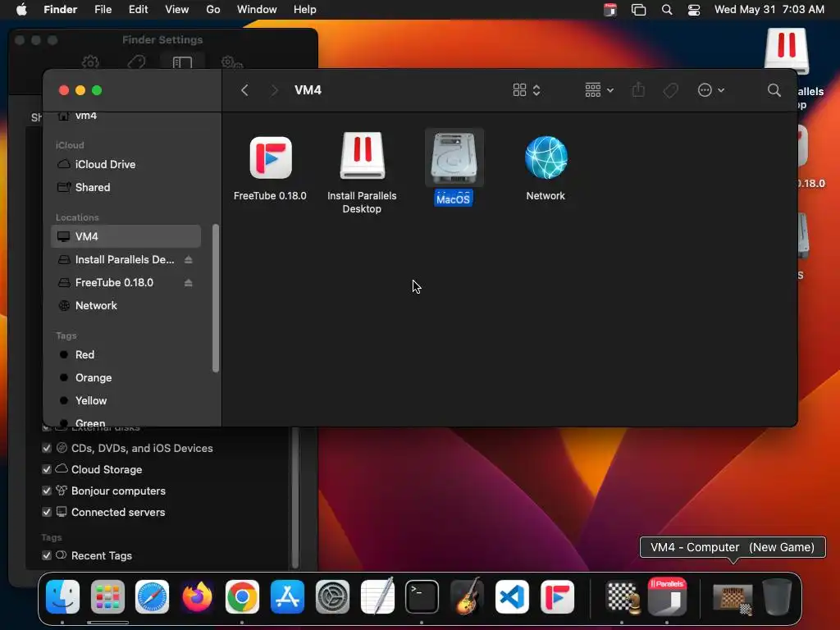This screenshot has width=840, height=630.
Task: Select Network in sidebar
Action: pos(126,306)
